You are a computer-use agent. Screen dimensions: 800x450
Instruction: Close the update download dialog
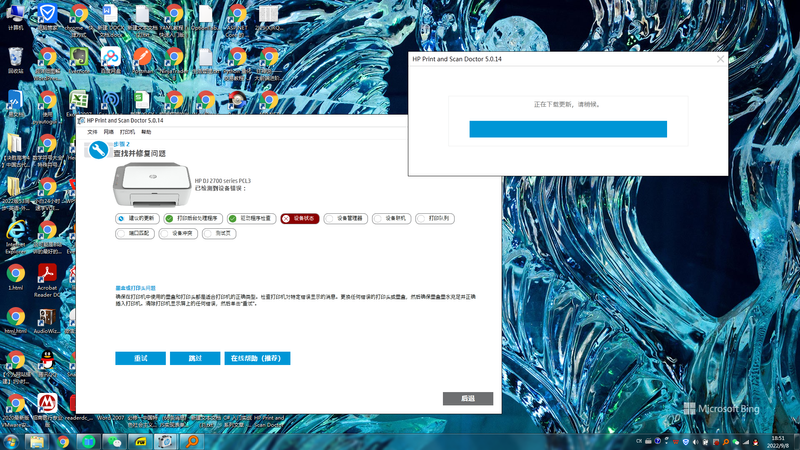720,59
